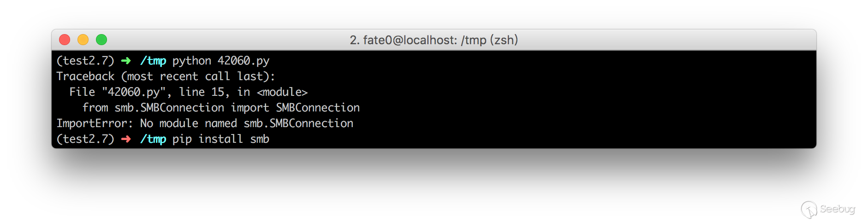Click the red prompt arrow

click(126, 139)
